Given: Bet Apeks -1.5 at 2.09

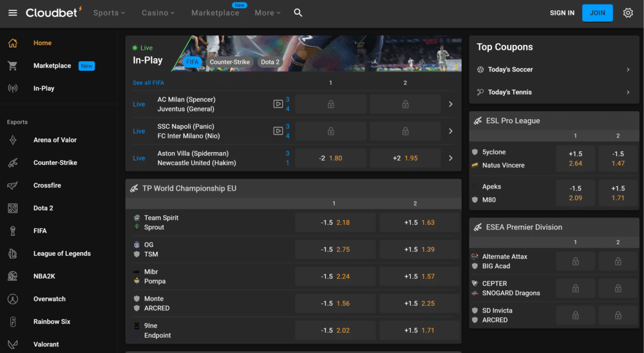Looking at the screenshot, I should 575,193.
